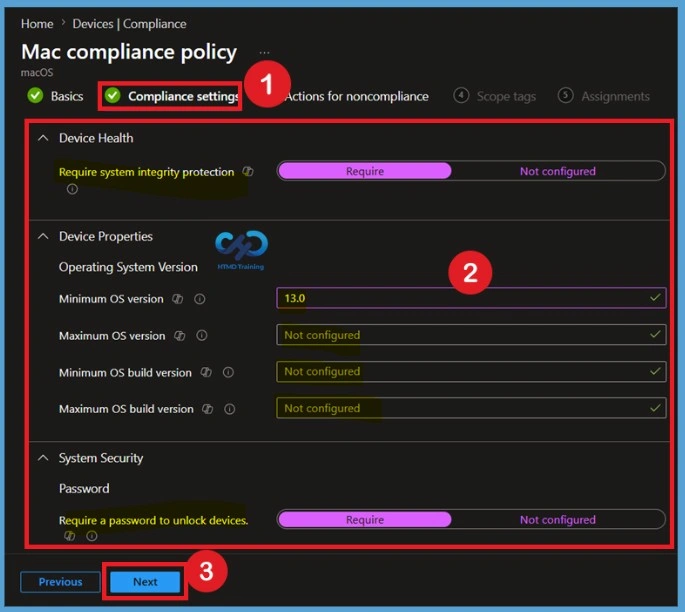Click Require a password to unlock devices label
This screenshot has height=612, width=685.
click(153, 520)
